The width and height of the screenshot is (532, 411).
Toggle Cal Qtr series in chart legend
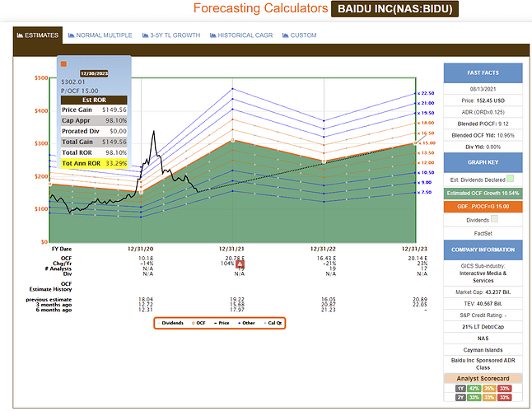tap(273, 323)
